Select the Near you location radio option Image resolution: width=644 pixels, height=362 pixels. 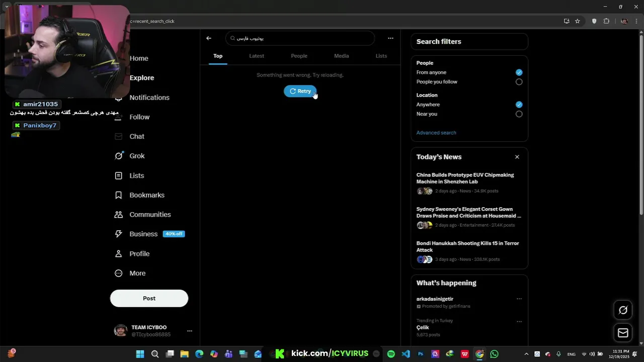[519, 114]
